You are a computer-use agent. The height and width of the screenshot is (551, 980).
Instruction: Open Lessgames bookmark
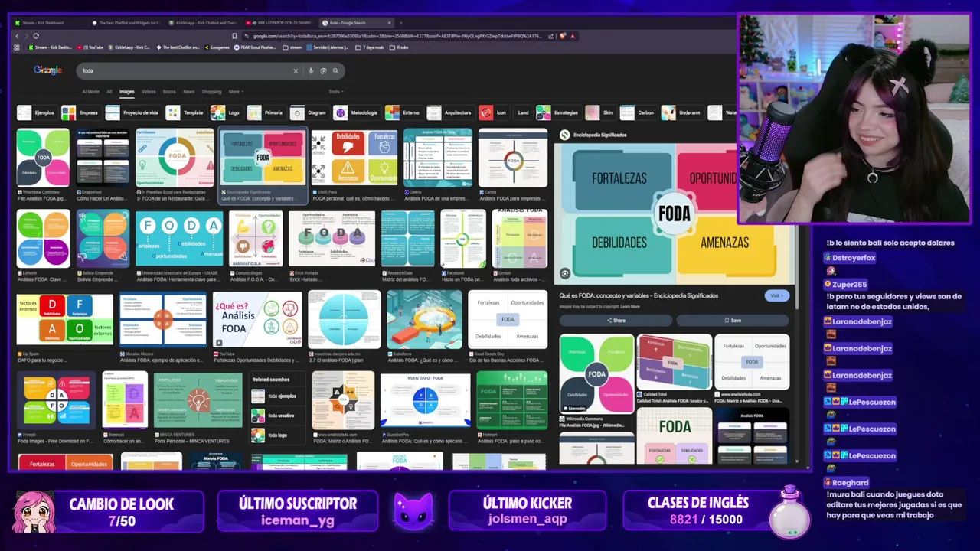pos(217,47)
